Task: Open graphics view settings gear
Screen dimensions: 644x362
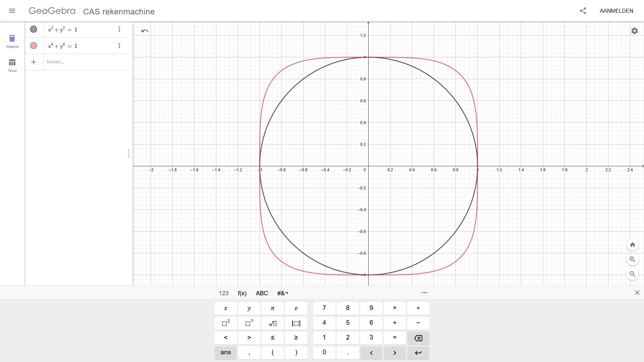Action: [x=634, y=31]
